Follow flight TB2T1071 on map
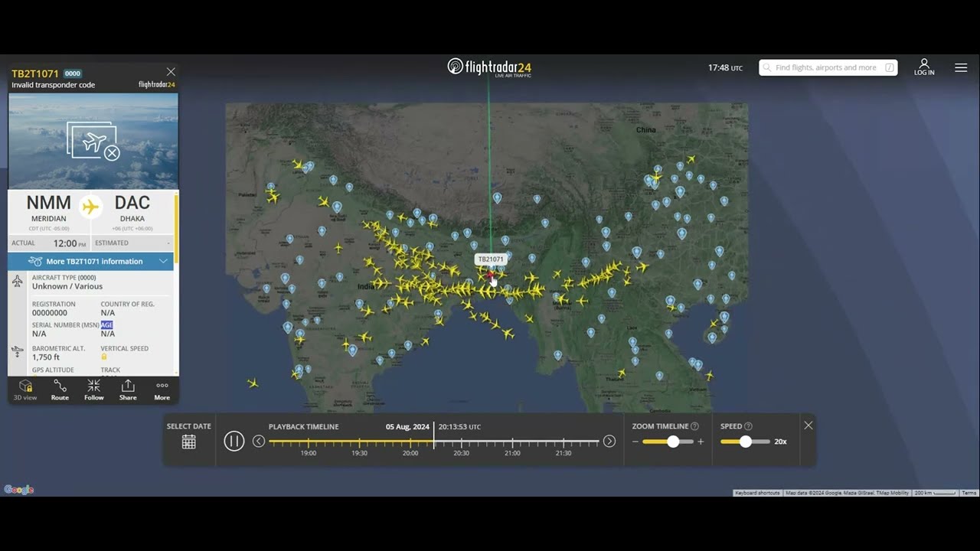The width and height of the screenshot is (980, 551). (93, 390)
